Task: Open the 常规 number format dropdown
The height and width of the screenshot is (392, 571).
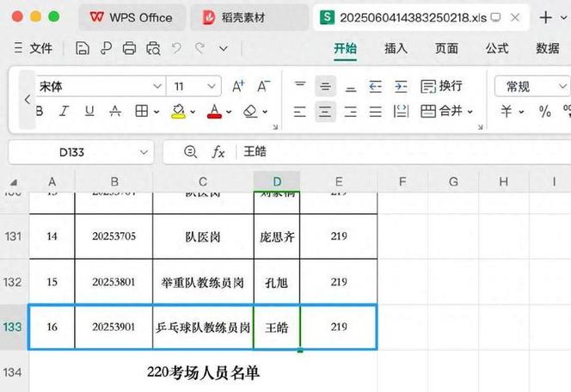Action: (531, 86)
